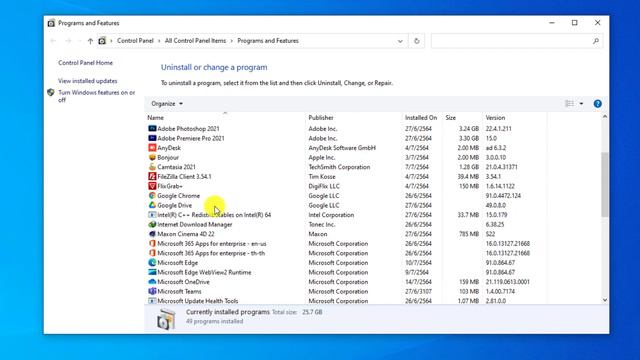Select the Bonjour program icon
The width and height of the screenshot is (640, 360).
152,157
